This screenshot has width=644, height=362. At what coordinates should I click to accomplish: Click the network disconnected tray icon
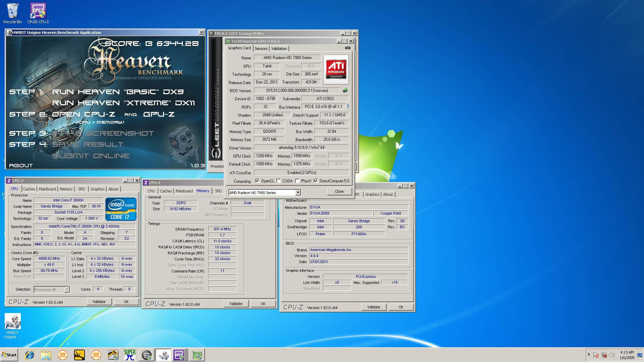(604, 355)
